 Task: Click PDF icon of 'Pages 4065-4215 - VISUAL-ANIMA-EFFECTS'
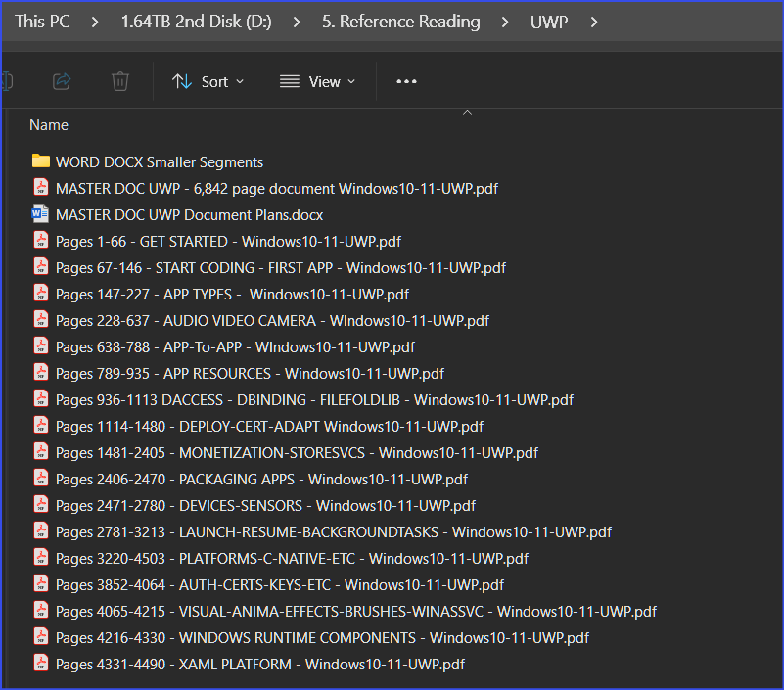coord(41,610)
